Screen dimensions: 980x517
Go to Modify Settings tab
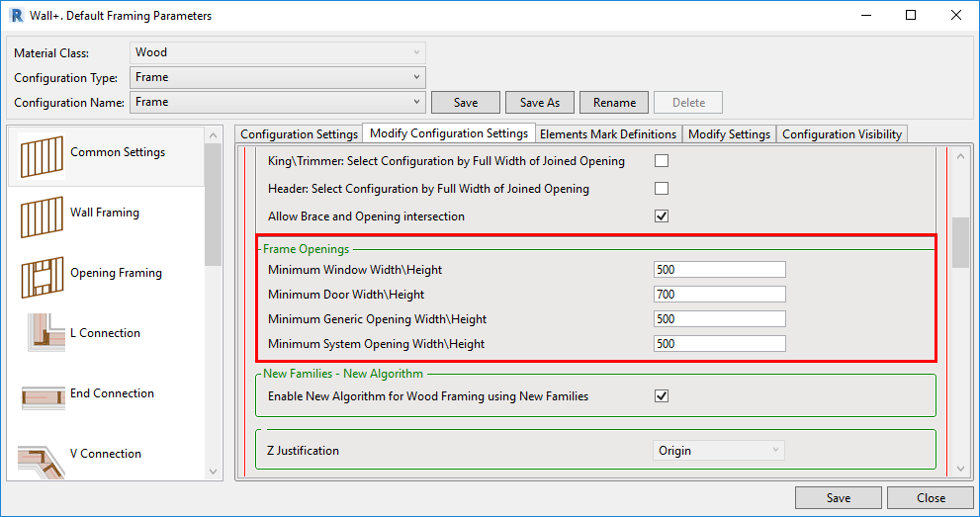click(729, 134)
